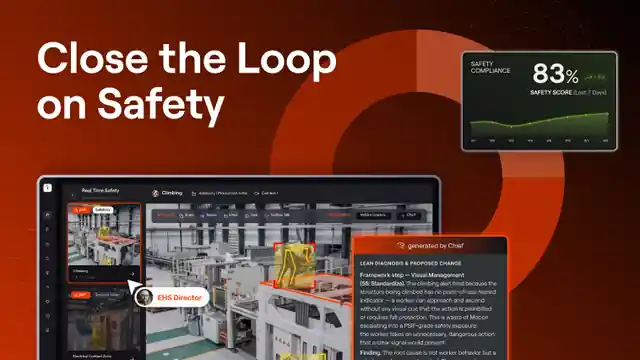Select the Electrical Contact Zone alert thumbnail
This screenshot has width=640, height=360.
click(x=104, y=320)
